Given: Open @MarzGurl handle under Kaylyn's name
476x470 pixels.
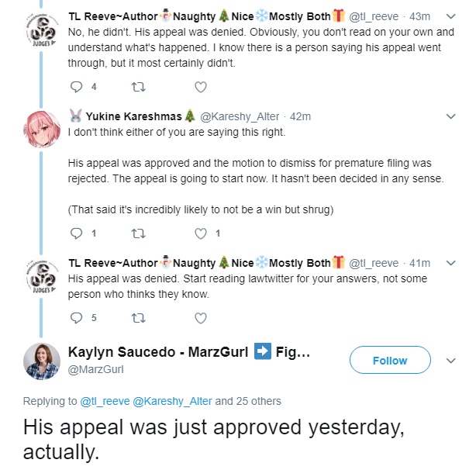Looking at the screenshot, I should 95,369.
